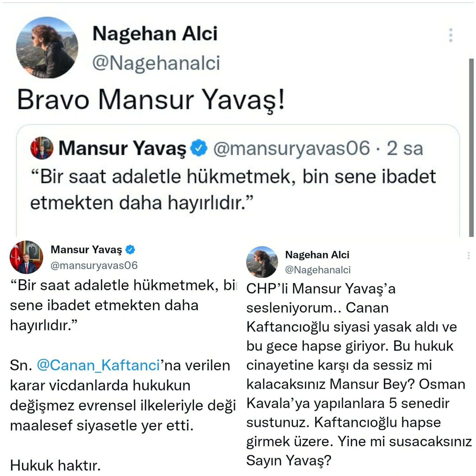Viewport: 476px width, 476px height.
Task: Open Mansur Yavaş profile photo in bottom-left tweet
Action: click(x=26, y=257)
